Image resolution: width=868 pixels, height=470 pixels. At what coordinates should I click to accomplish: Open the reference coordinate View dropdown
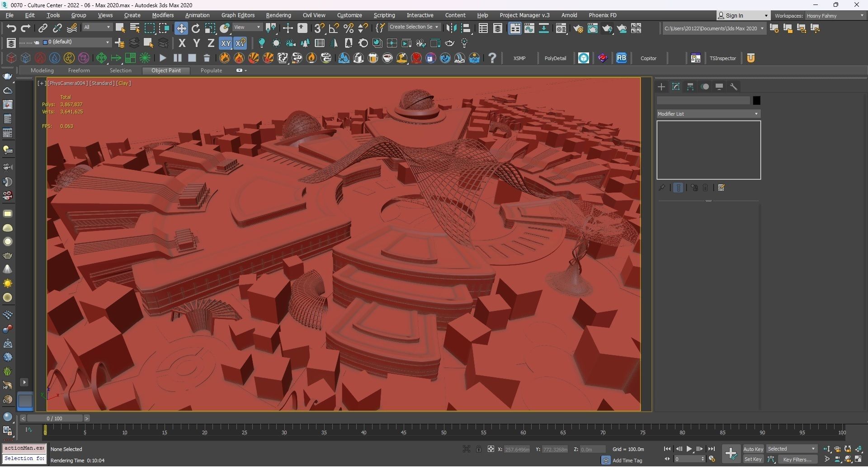point(247,27)
